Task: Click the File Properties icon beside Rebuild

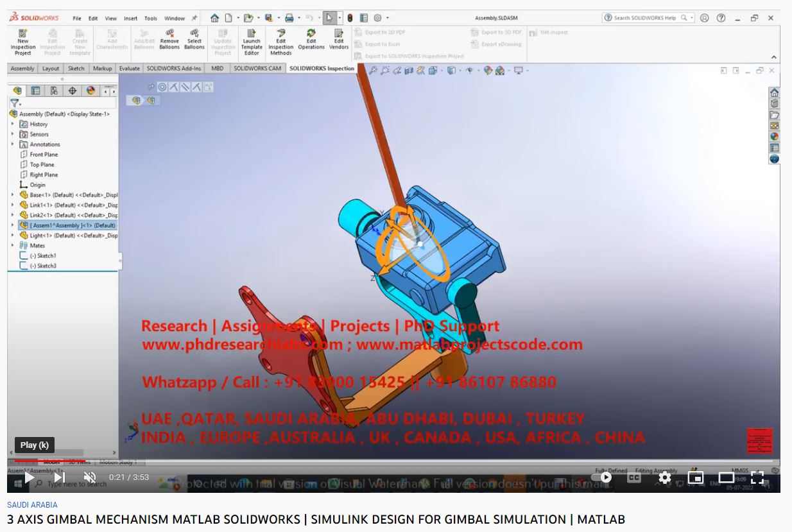Action: click(x=364, y=18)
